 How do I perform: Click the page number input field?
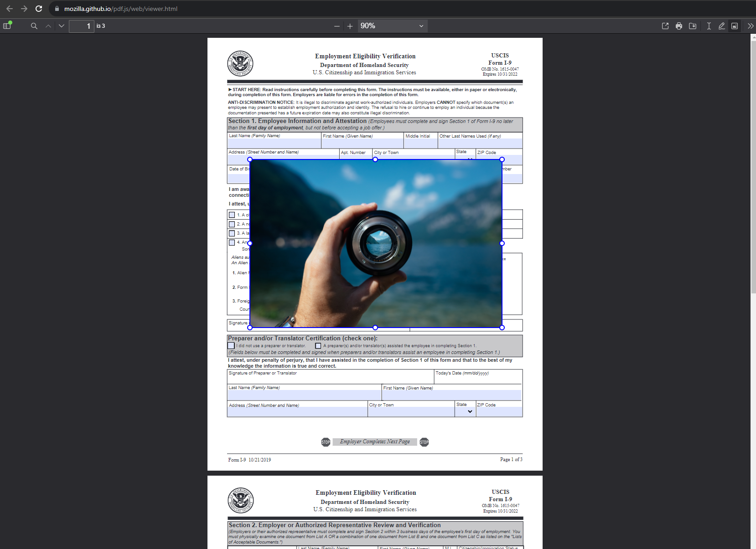tap(82, 26)
